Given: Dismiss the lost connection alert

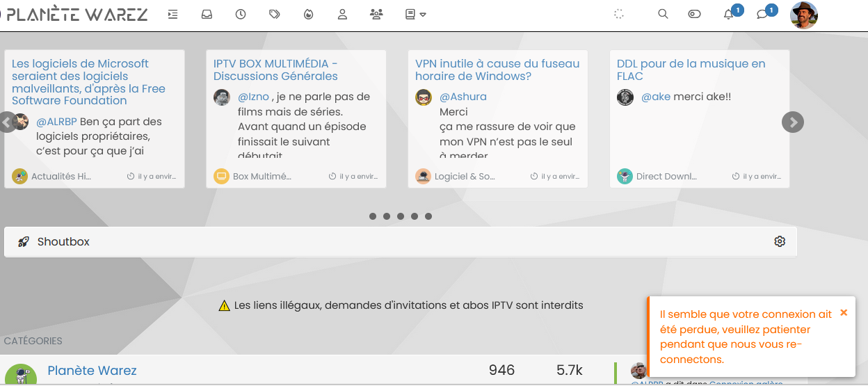Looking at the screenshot, I should tap(844, 313).
